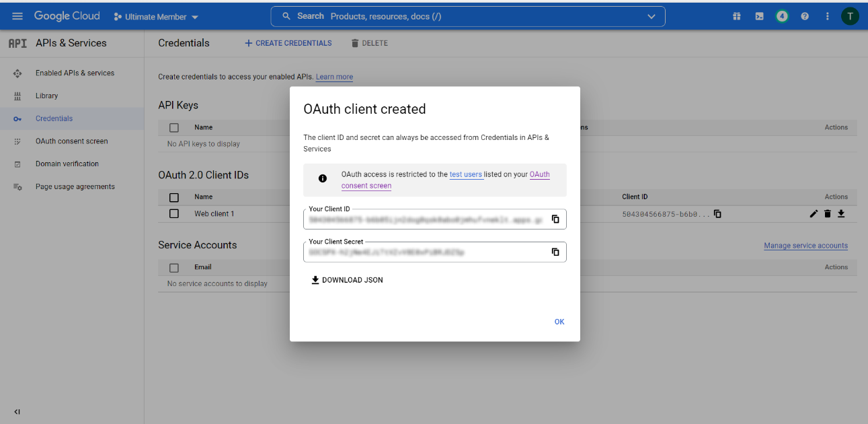
Task: Toggle the OAuth 2.0 Client IDs header checkbox
Action: click(x=174, y=197)
